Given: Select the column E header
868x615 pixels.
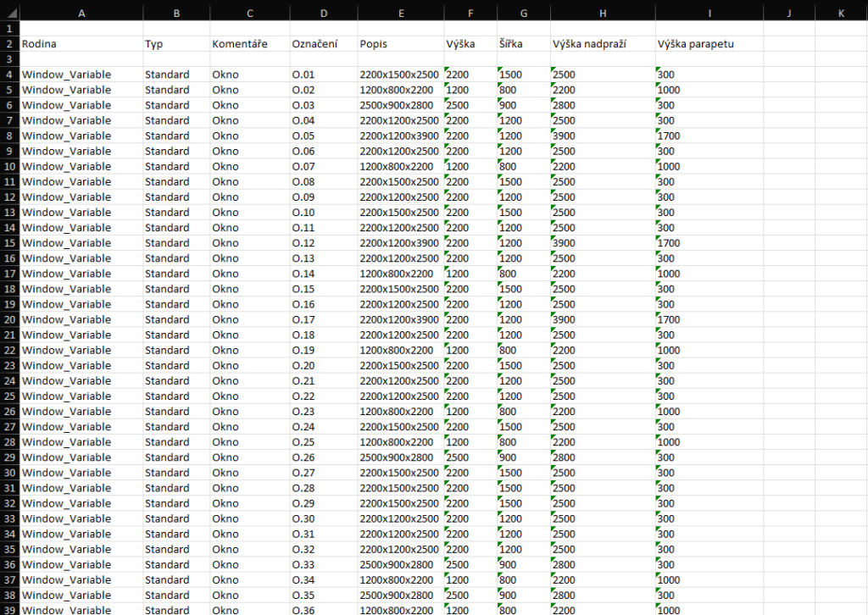Looking at the screenshot, I should [400, 14].
